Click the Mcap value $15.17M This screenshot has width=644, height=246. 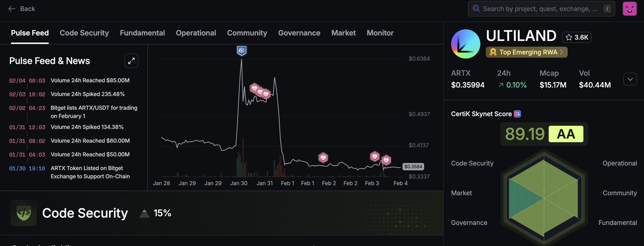pyautogui.click(x=553, y=85)
